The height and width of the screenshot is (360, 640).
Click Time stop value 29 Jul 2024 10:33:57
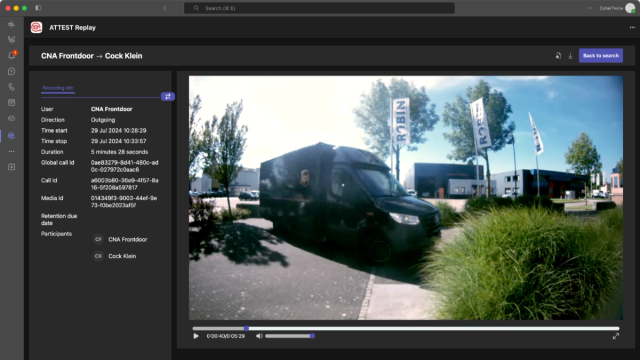118,141
